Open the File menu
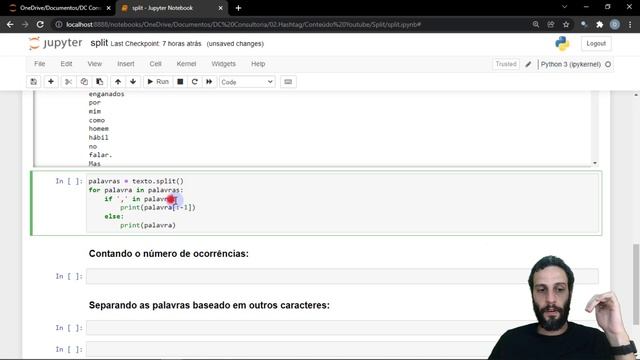Viewport: 640px width, 360px height. coord(40,64)
